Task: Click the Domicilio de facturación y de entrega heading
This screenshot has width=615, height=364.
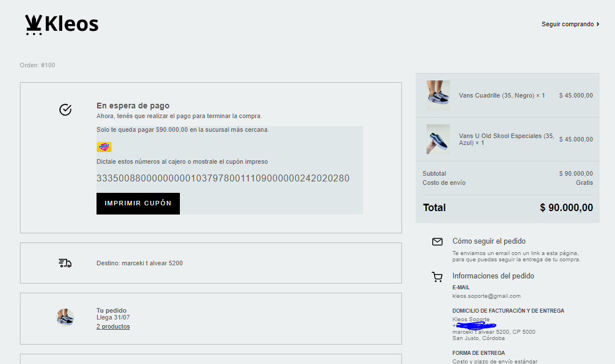Action: pyautogui.click(x=508, y=311)
